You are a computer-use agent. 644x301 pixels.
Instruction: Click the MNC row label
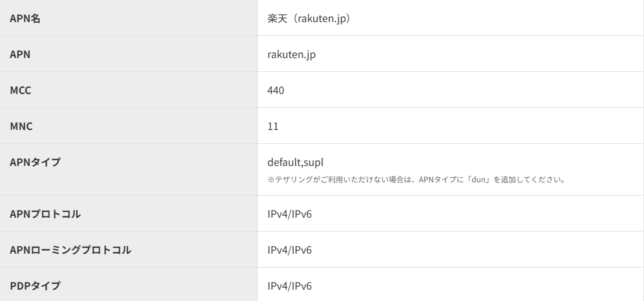click(21, 126)
